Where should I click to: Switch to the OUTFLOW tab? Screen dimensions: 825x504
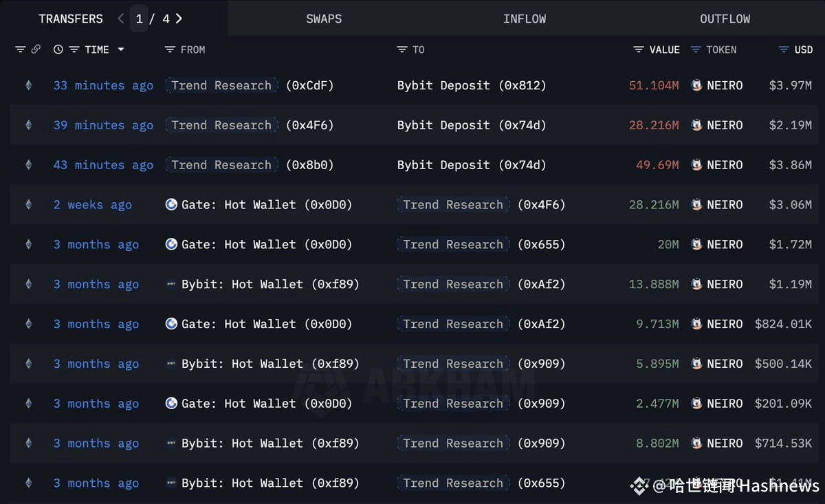[x=725, y=19]
